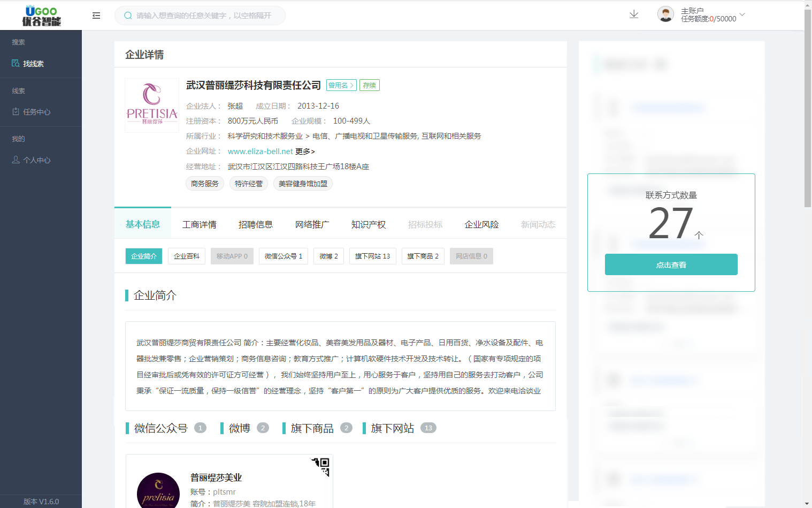Switch to the 工商详情 tab
812x508 pixels.
[x=200, y=224]
